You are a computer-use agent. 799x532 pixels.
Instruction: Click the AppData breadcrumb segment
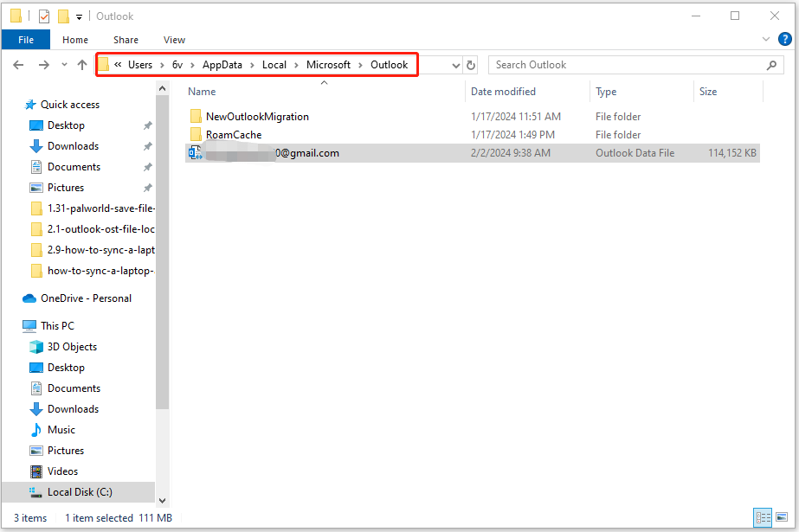[x=222, y=65]
